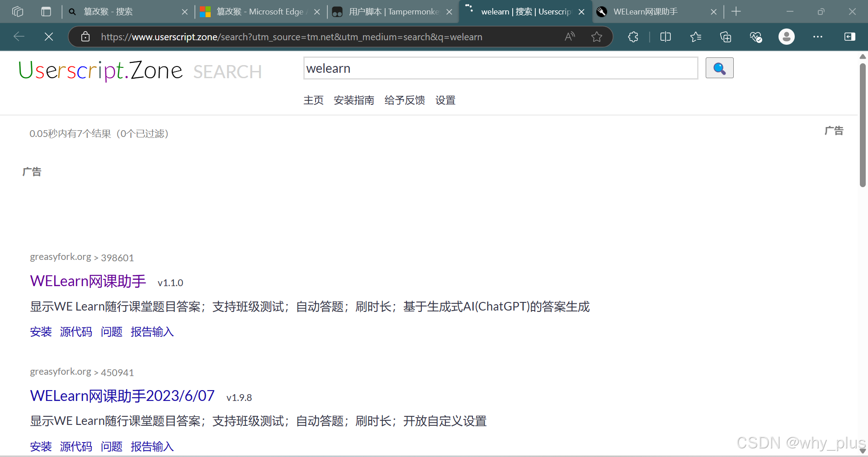Open the WELearn网课助手2023/6/07 result
This screenshot has height=457, width=868.
pos(123,396)
